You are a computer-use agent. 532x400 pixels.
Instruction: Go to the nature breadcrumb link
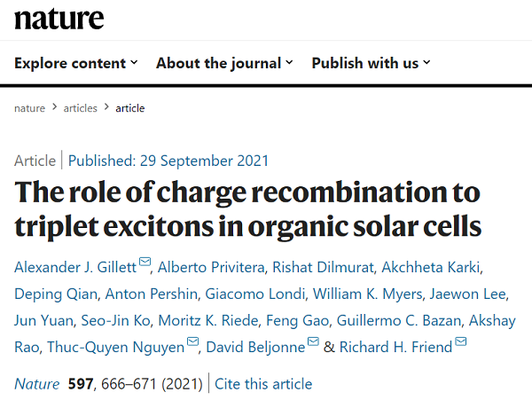pyautogui.click(x=29, y=108)
